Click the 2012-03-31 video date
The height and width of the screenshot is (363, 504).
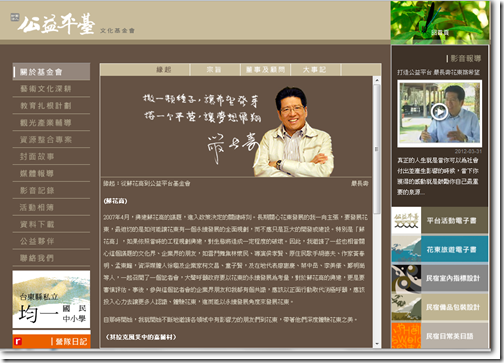click(468, 151)
